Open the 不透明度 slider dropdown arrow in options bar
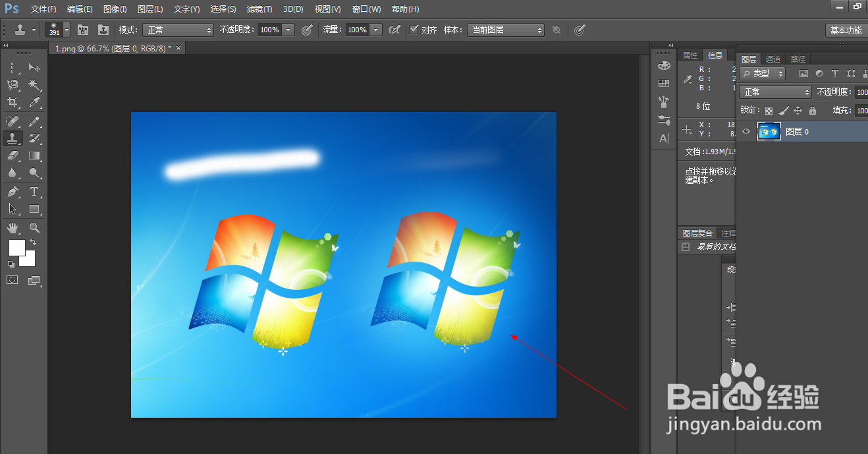The height and width of the screenshot is (454, 868). pyautogui.click(x=288, y=30)
